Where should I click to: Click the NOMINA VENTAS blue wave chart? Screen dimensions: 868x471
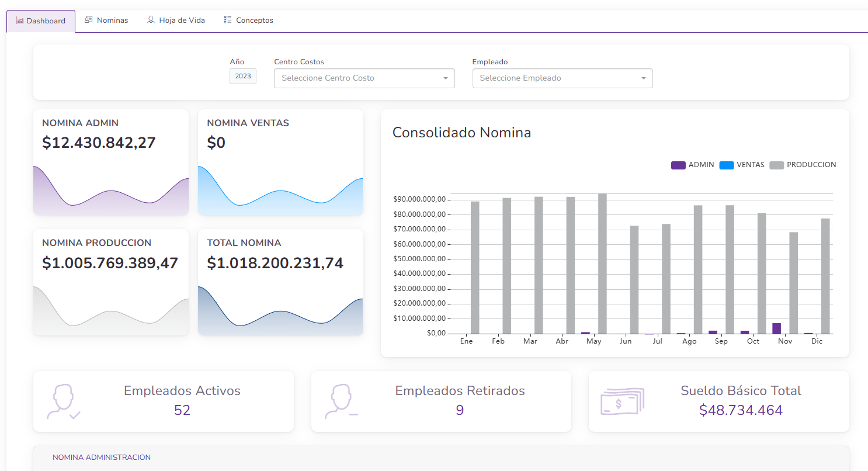[280, 191]
